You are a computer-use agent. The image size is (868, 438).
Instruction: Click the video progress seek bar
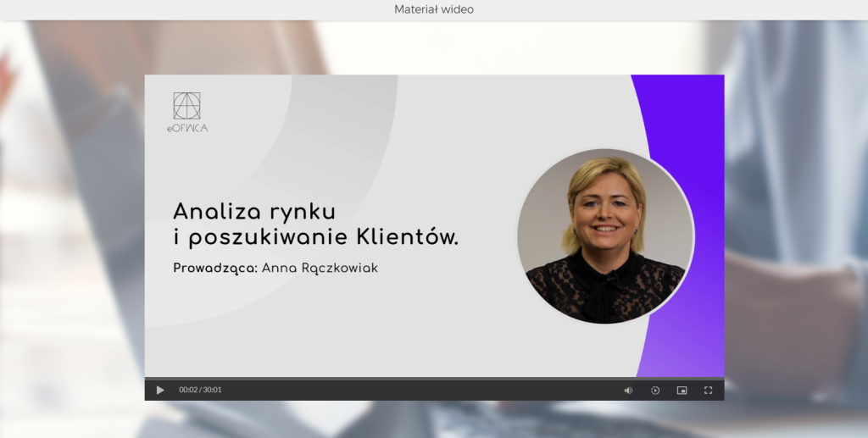click(x=434, y=379)
